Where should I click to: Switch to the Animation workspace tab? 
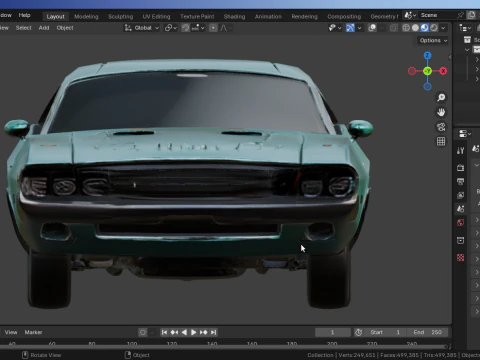coord(268,16)
